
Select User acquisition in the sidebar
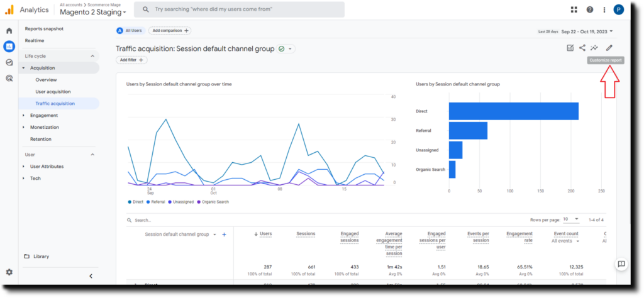53,92
